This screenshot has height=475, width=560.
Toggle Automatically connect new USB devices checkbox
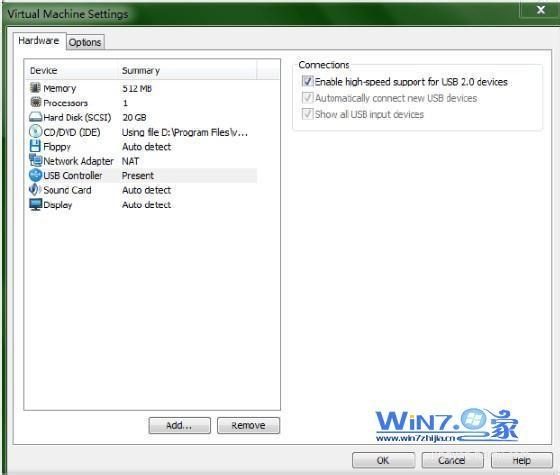(308, 98)
